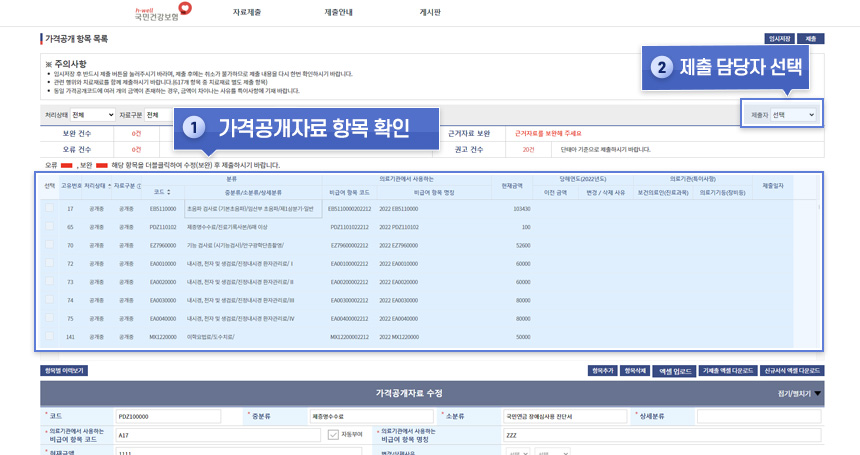Open the 게시판 menu
The height and width of the screenshot is (455, 860).
430,12
